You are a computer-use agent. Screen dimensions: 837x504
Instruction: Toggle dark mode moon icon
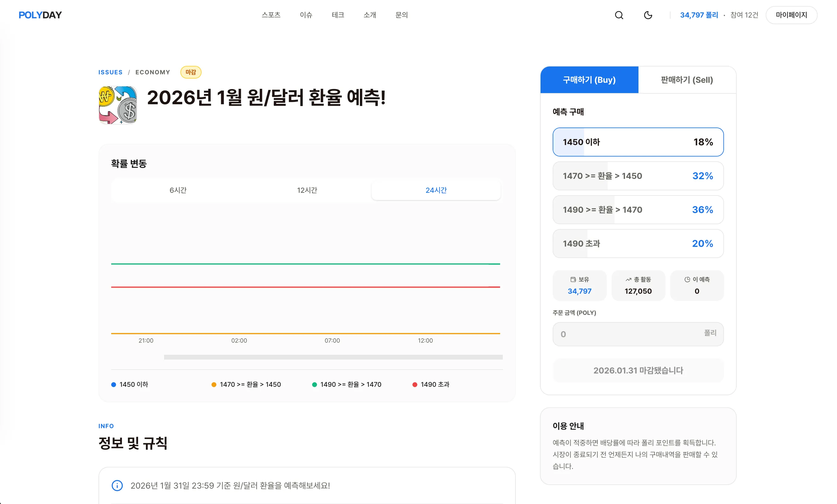click(648, 15)
